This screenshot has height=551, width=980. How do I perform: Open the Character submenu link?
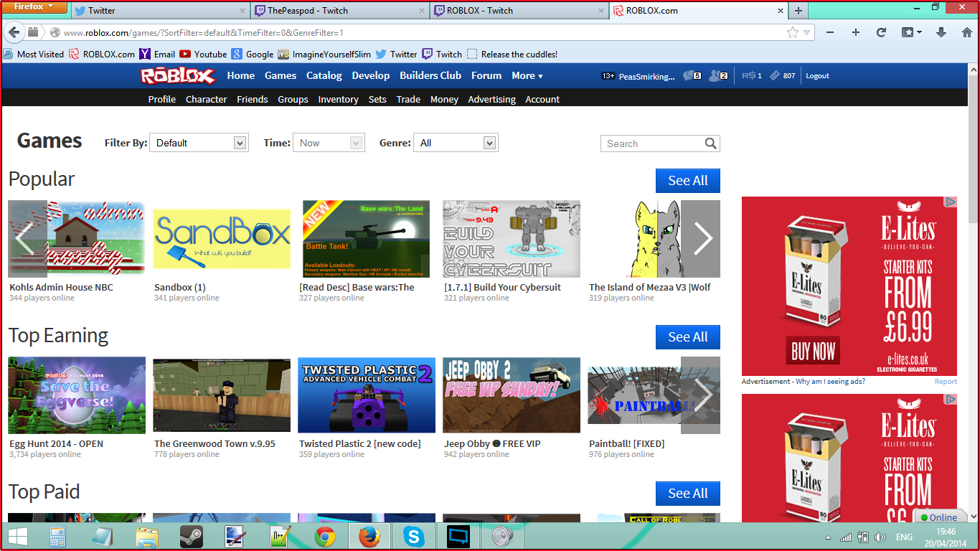207,100
